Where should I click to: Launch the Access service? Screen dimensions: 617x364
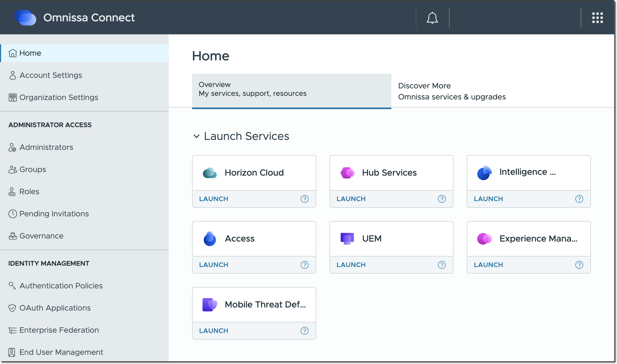coord(213,265)
